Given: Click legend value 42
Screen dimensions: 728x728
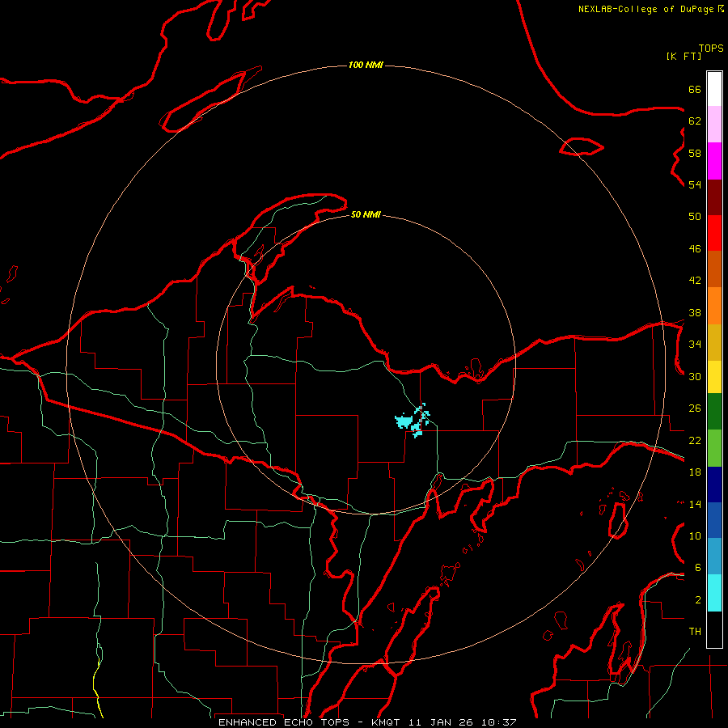Looking at the screenshot, I should 695,281.
